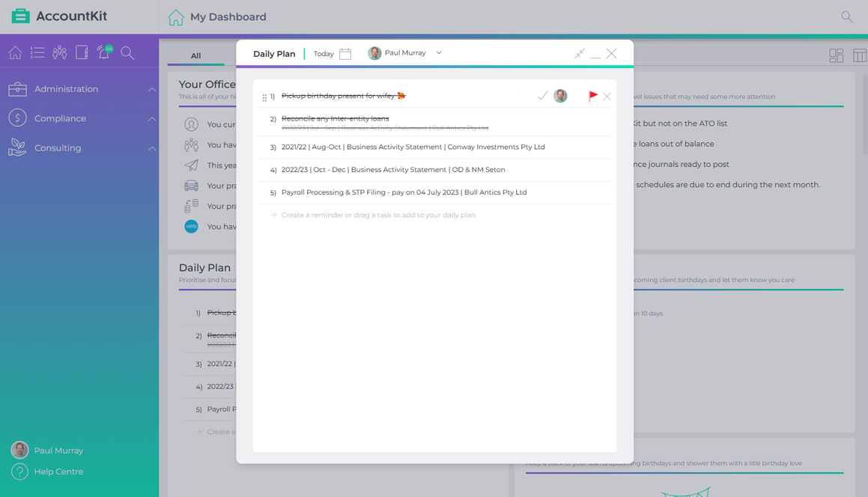The image size is (868, 497).
Task: Switch to grid layout view icon
Action: click(x=836, y=55)
